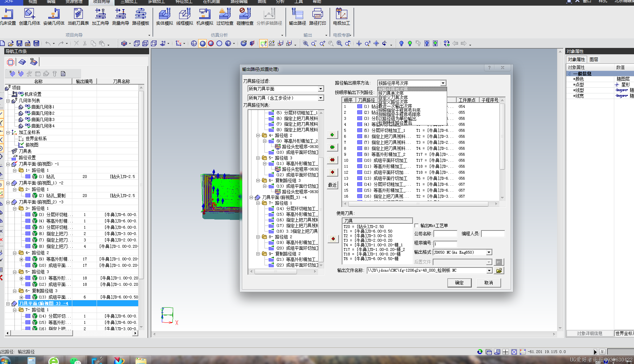Open the 当前刀具表 tool table
Screen dimensions: 634x364
[x=78, y=17]
